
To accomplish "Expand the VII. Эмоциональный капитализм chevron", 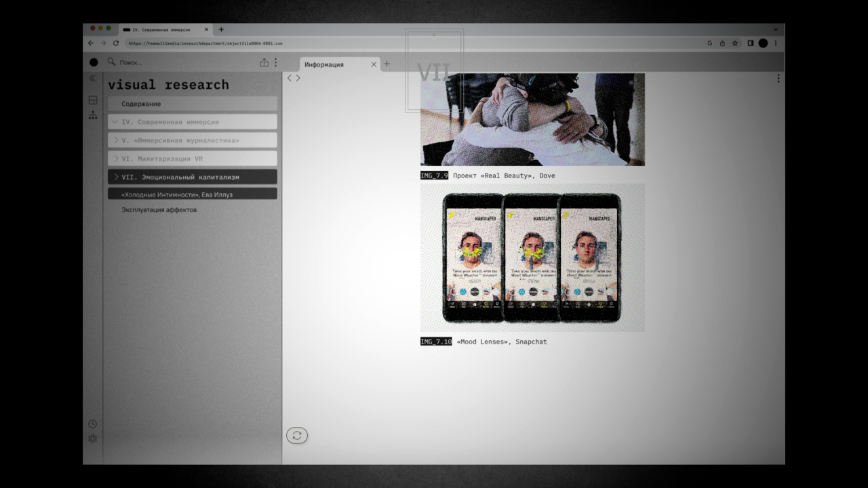I will pos(115,177).
